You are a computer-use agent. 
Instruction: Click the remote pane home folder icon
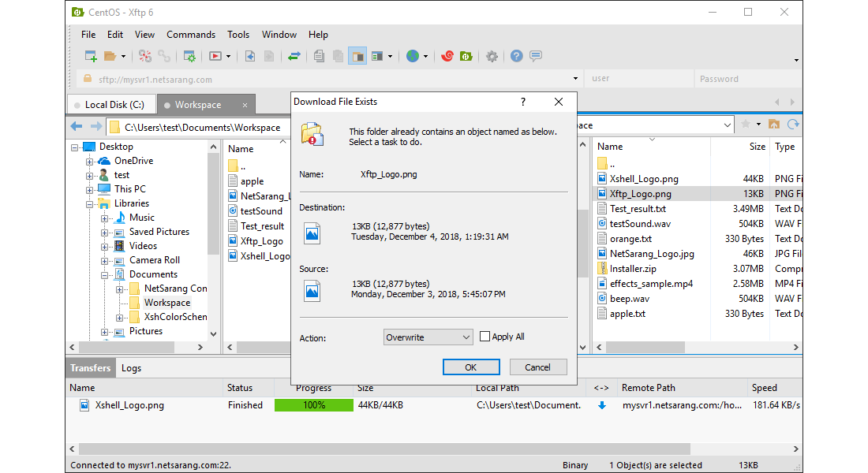pos(774,125)
